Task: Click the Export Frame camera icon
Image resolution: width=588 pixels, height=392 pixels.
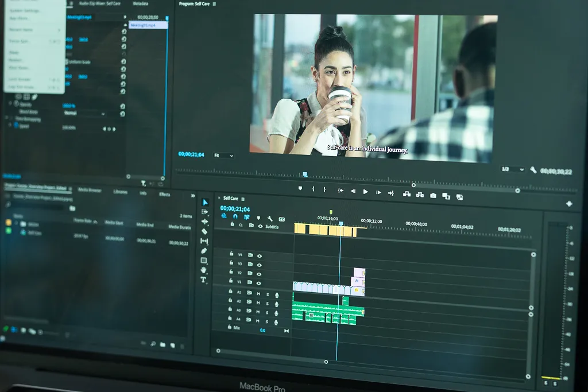Action: click(x=433, y=196)
